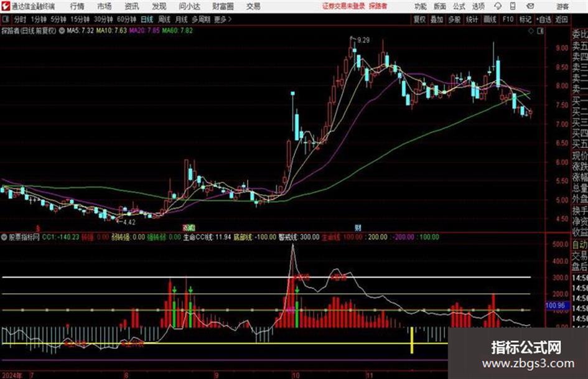Open the 问小达 menu
This screenshot has height=379, width=588.
(189, 6)
